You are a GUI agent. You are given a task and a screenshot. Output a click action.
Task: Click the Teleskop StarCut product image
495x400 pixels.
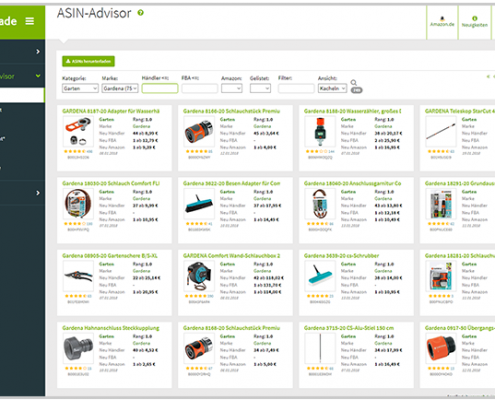coord(441,132)
